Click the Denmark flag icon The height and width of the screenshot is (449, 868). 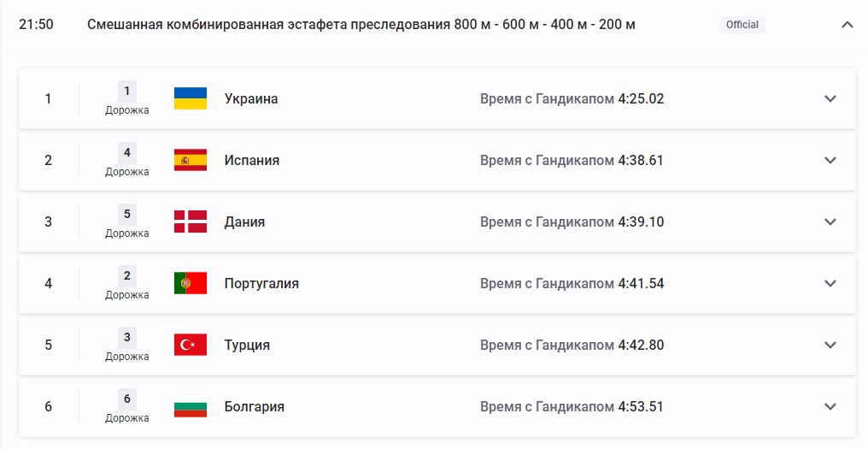[191, 222]
